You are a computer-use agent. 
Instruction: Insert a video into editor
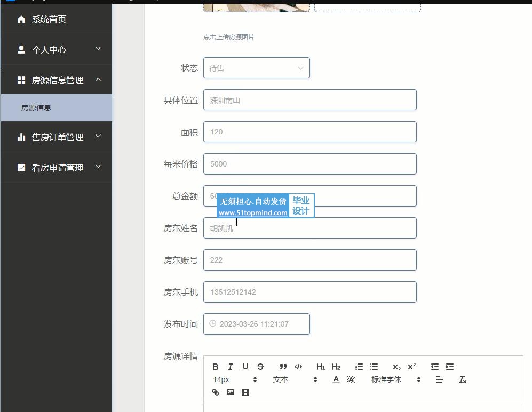[x=245, y=392]
